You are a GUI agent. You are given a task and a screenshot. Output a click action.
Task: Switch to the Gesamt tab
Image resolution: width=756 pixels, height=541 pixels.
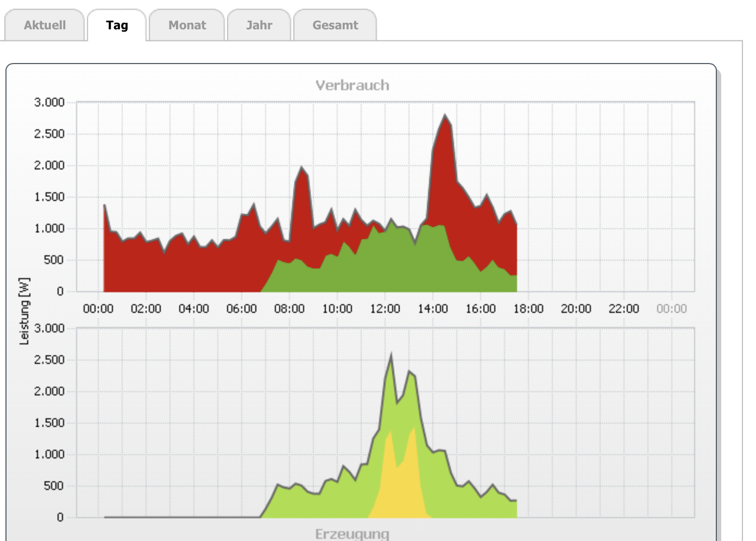[x=335, y=25]
